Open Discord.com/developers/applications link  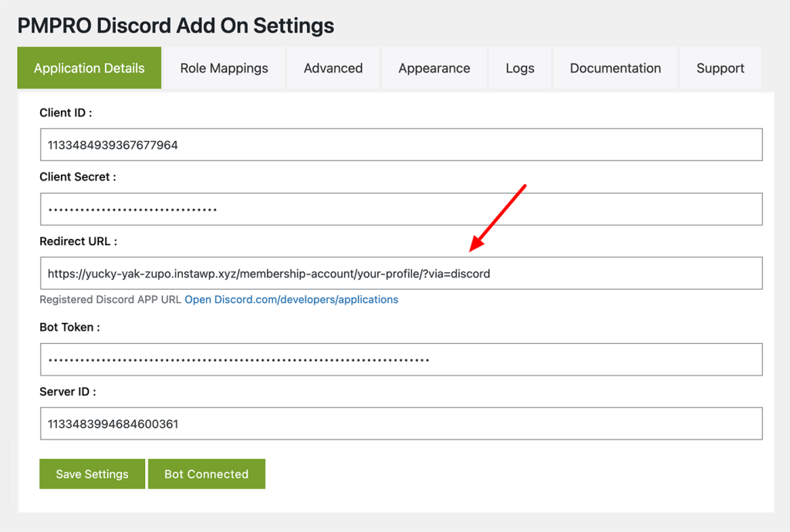coord(291,299)
